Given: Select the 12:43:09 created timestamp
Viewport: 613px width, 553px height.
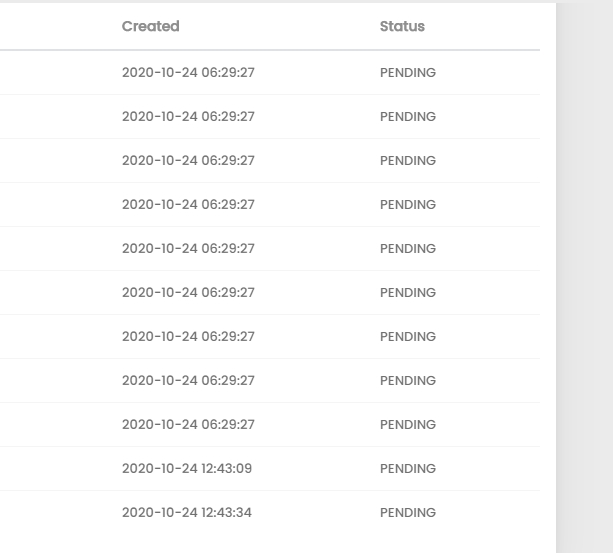Looking at the screenshot, I should (x=187, y=468).
